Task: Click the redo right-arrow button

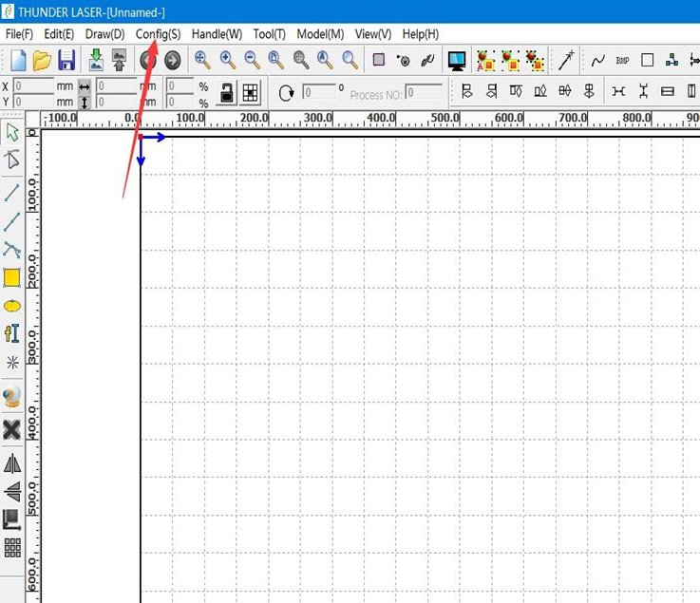Action: [172, 61]
